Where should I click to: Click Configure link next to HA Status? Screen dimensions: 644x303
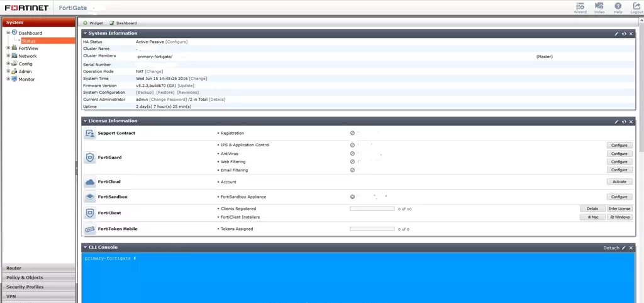tap(177, 42)
